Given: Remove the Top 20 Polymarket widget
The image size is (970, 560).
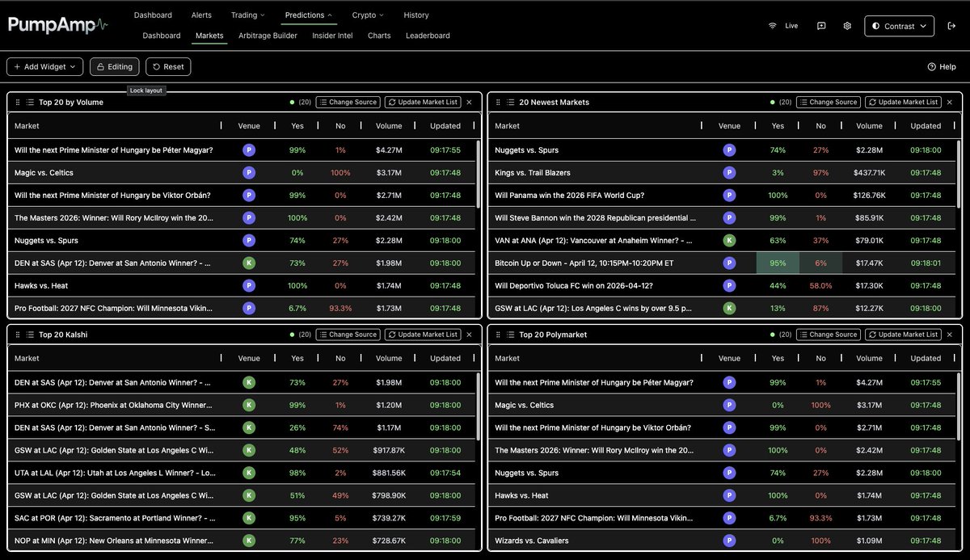Looking at the screenshot, I should (949, 335).
